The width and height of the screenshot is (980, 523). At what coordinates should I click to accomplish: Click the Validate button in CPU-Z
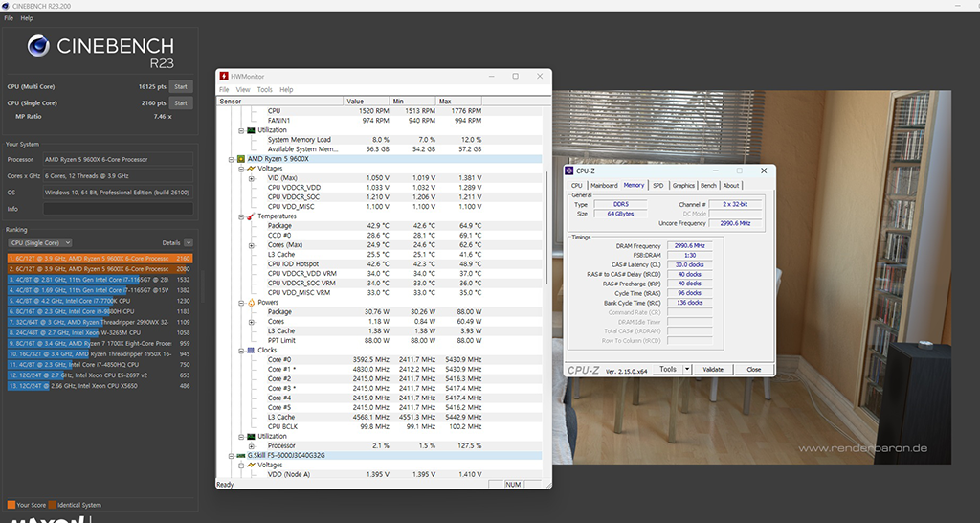pos(712,369)
